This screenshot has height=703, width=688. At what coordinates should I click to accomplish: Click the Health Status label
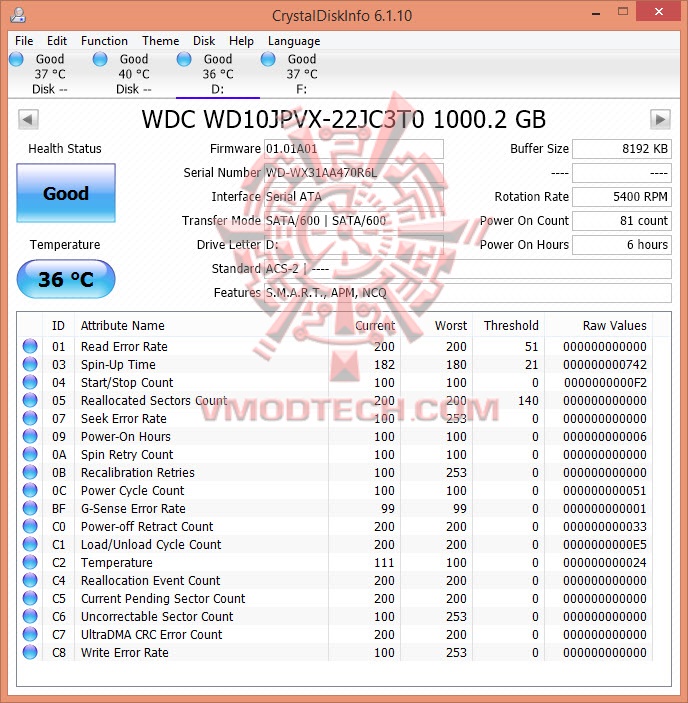(65, 149)
